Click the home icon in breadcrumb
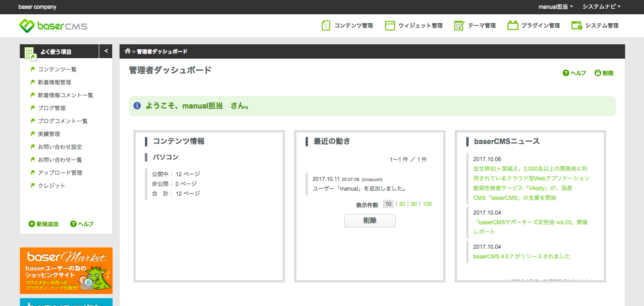 point(127,51)
